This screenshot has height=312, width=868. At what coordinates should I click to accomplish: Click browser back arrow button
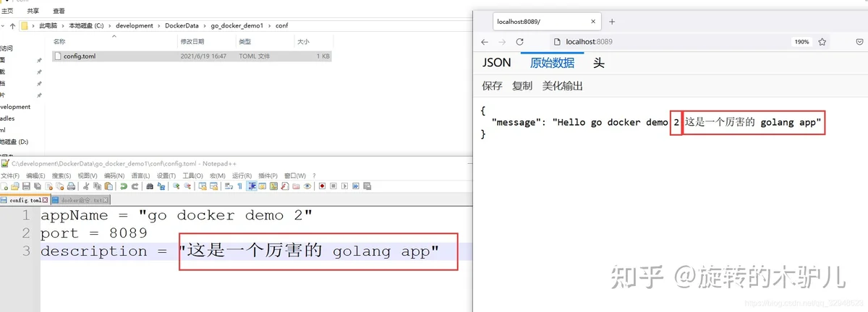pyautogui.click(x=485, y=42)
